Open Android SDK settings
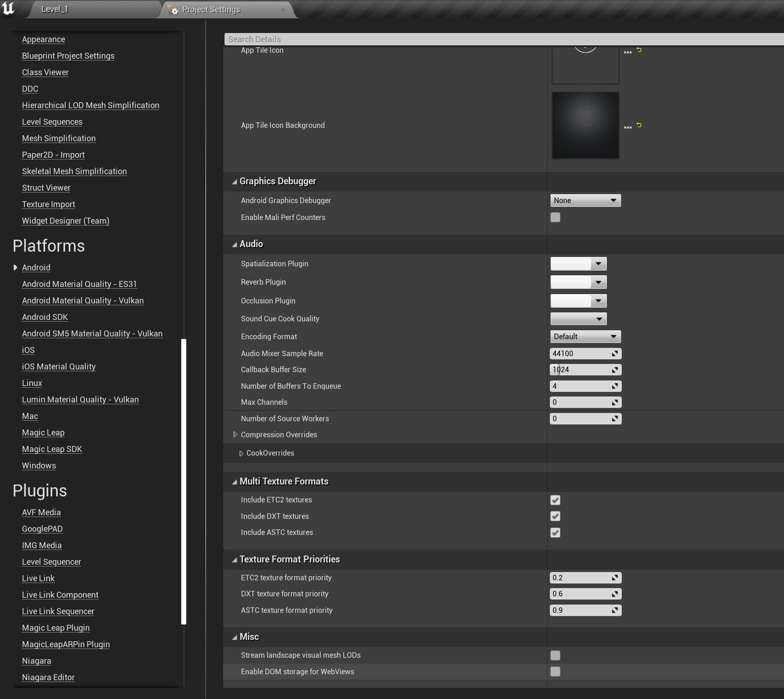This screenshot has height=699, width=784. [45, 317]
